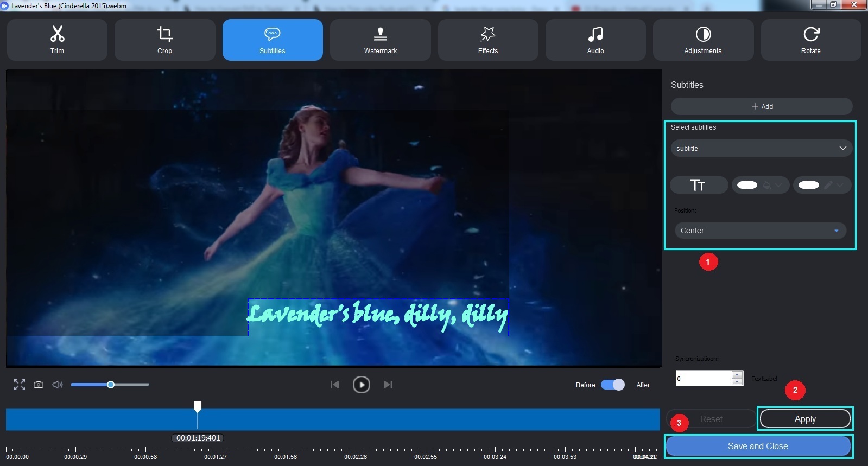Image resolution: width=868 pixels, height=466 pixels.
Task: Expand the Select subtitles dropdown
Action: pyautogui.click(x=762, y=148)
